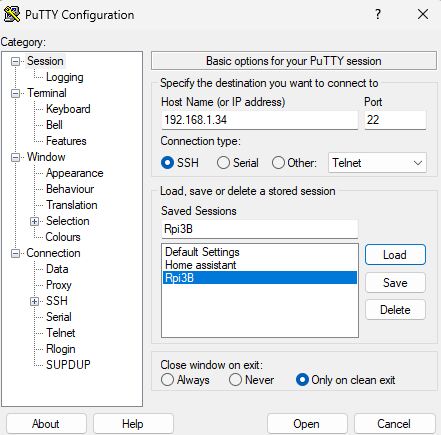Viewport: 441px width, 435px height.
Task: Click the About button
Action: [46, 424]
